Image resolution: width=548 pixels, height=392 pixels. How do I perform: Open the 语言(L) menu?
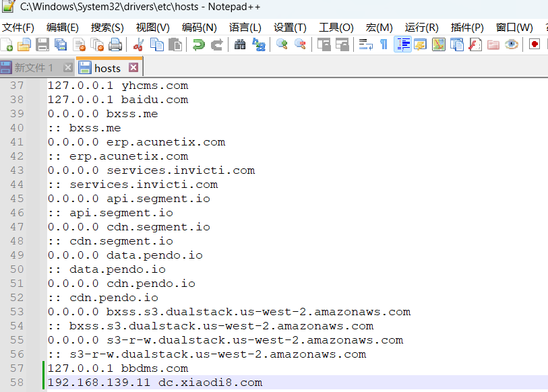click(x=245, y=28)
